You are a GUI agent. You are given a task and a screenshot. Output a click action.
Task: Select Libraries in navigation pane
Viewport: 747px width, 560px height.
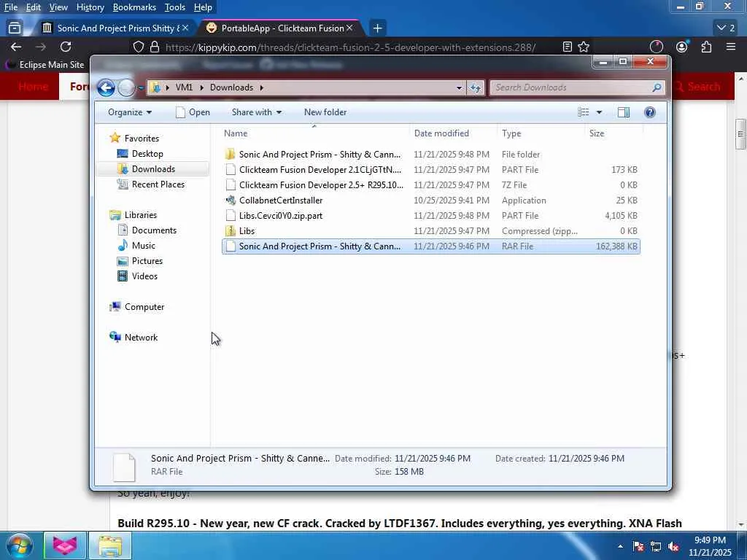click(141, 215)
